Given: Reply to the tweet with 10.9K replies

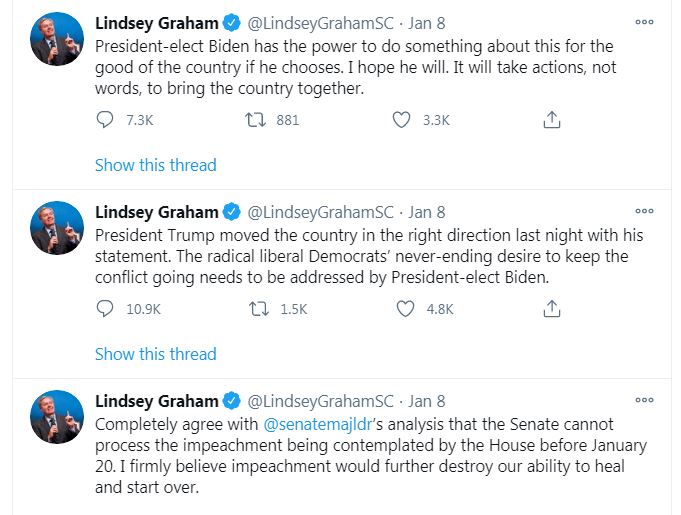Looking at the screenshot, I should point(105,309).
